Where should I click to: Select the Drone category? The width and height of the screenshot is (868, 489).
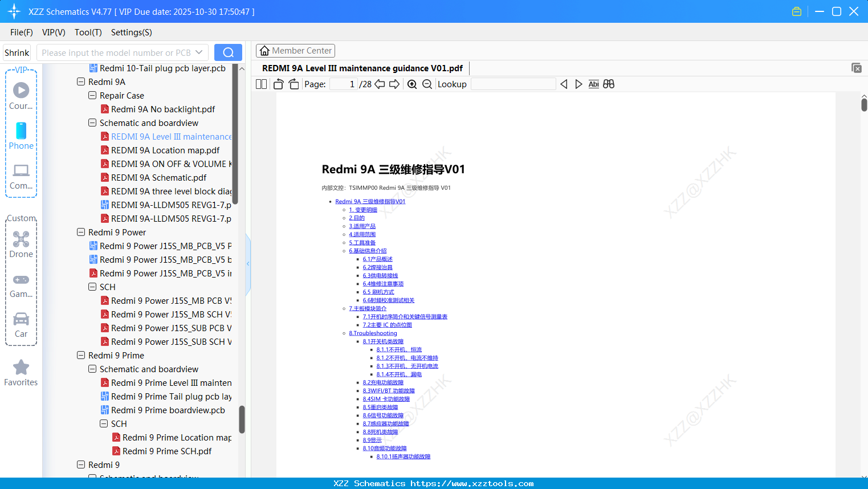click(21, 244)
